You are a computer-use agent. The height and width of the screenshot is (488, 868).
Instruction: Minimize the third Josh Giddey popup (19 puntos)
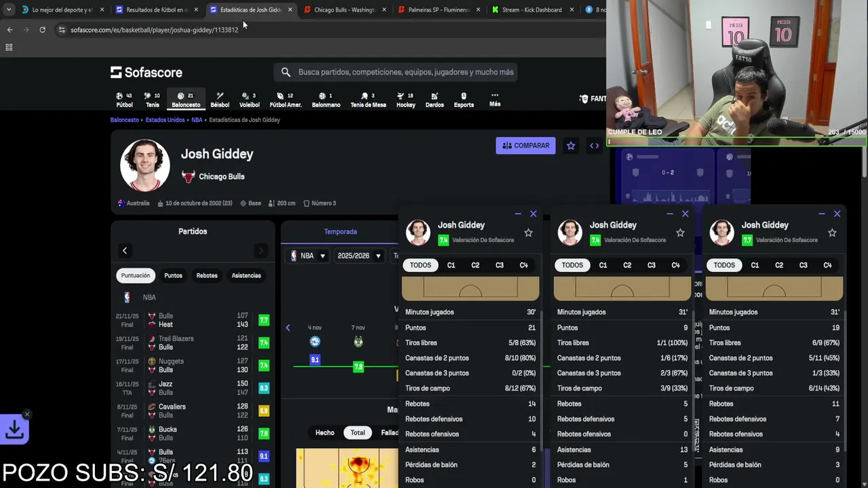[821, 213]
